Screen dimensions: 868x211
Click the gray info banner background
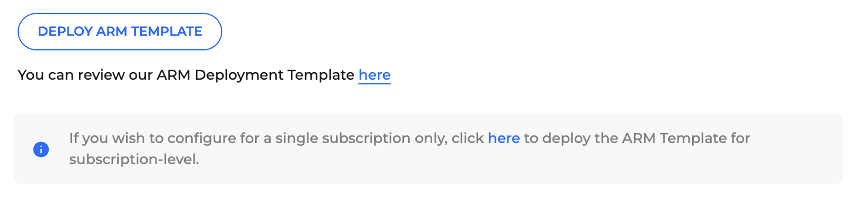pyautogui.click(x=428, y=149)
